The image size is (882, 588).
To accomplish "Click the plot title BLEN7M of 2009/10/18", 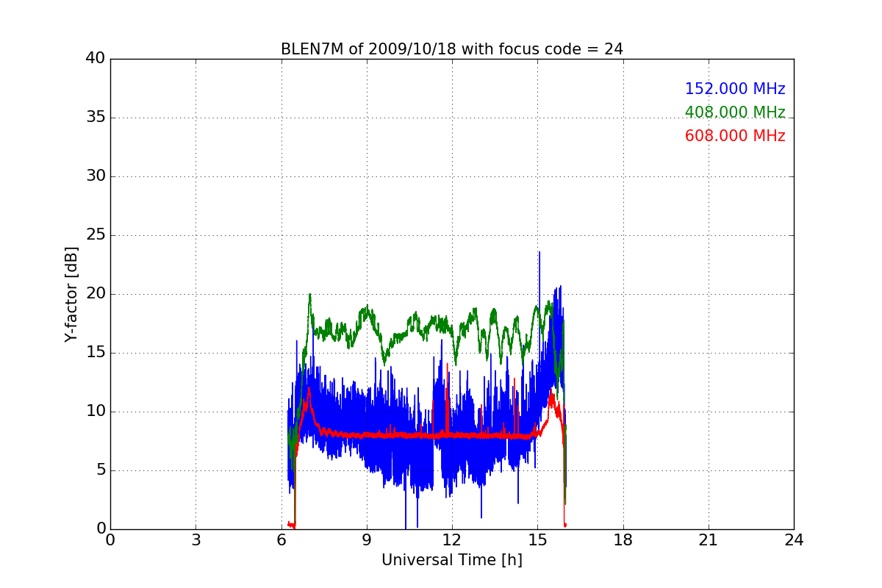I will 451,49.
